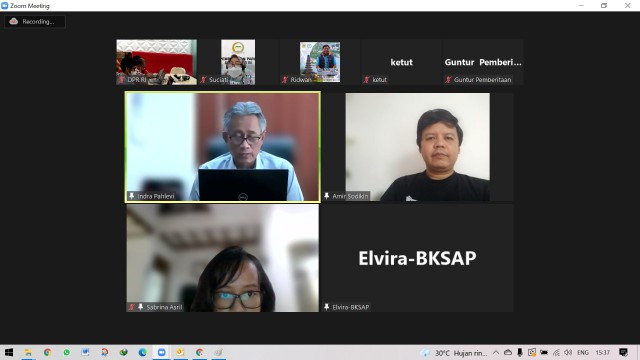Image resolution: width=640 pixels, height=360 pixels.
Task: Launch Microsoft Edge from the taskbar
Action: 142,352
